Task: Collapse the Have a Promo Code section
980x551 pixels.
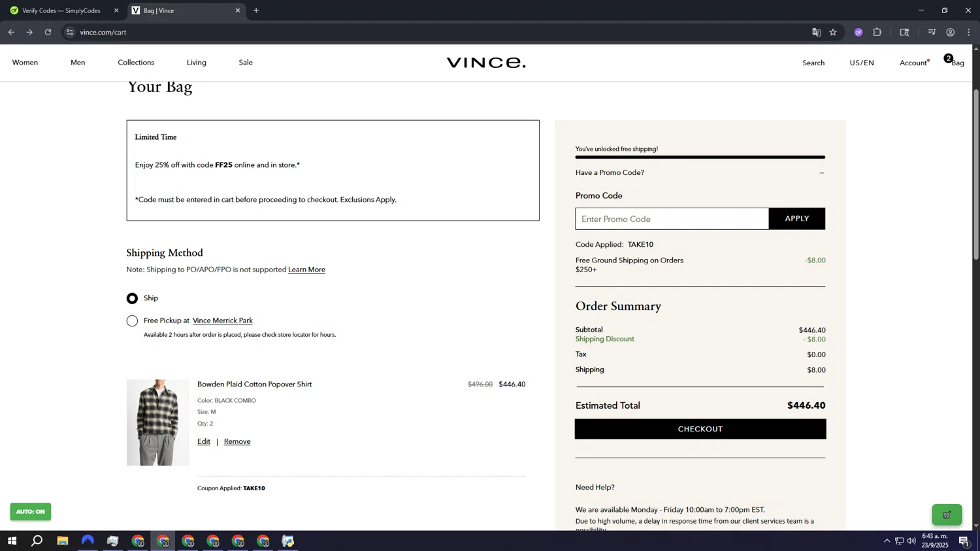Action: pyautogui.click(x=700, y=172)
